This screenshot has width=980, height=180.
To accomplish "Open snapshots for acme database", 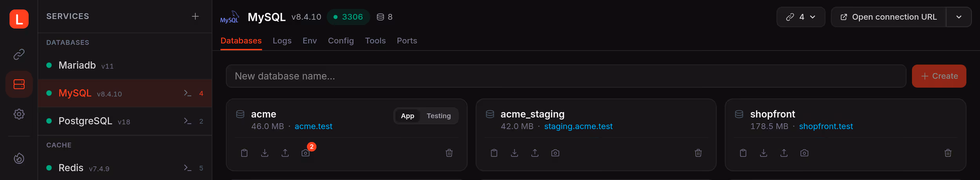I will pyautogui.click(x=306, y=153).
